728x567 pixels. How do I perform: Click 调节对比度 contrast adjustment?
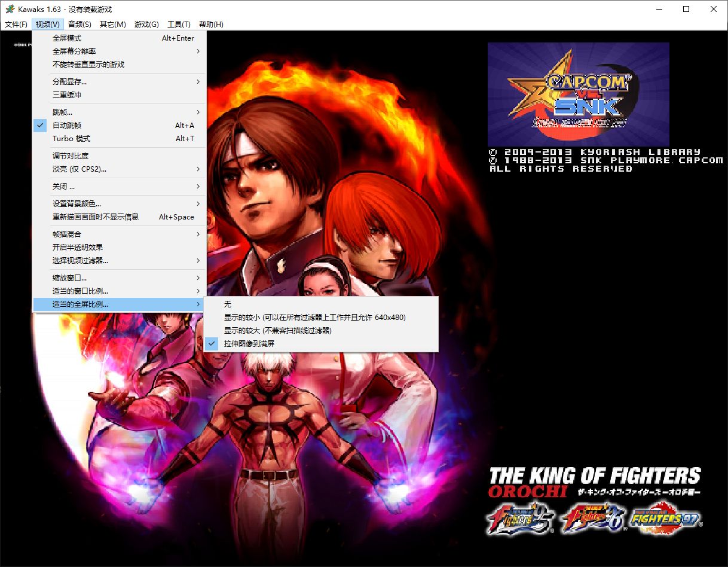point(71,156)
